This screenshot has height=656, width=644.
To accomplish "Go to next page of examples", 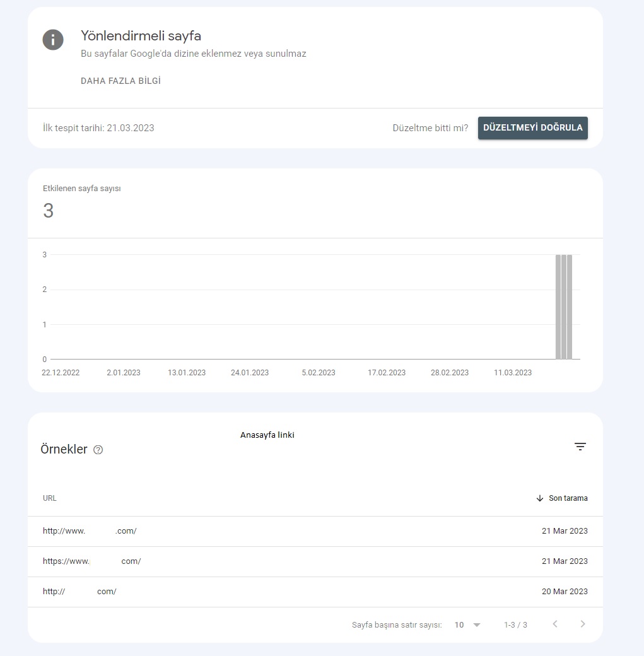I will pyautogui.click(x=582, y=624).
